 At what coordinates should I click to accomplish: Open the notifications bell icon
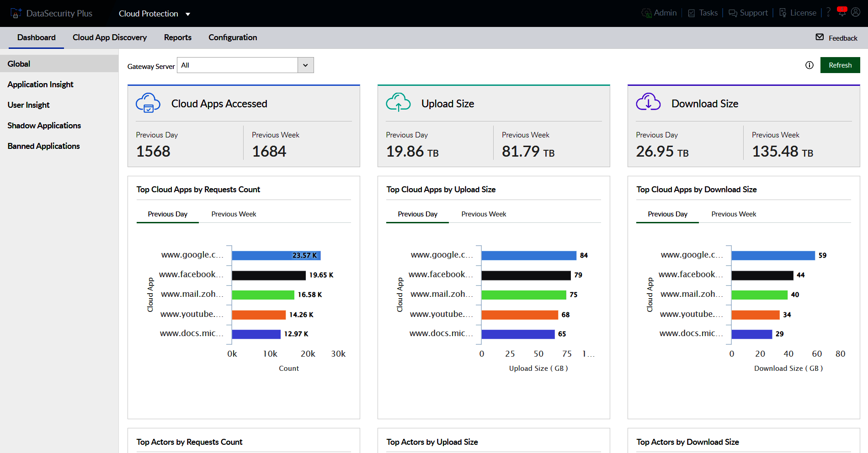pos(841,12)
